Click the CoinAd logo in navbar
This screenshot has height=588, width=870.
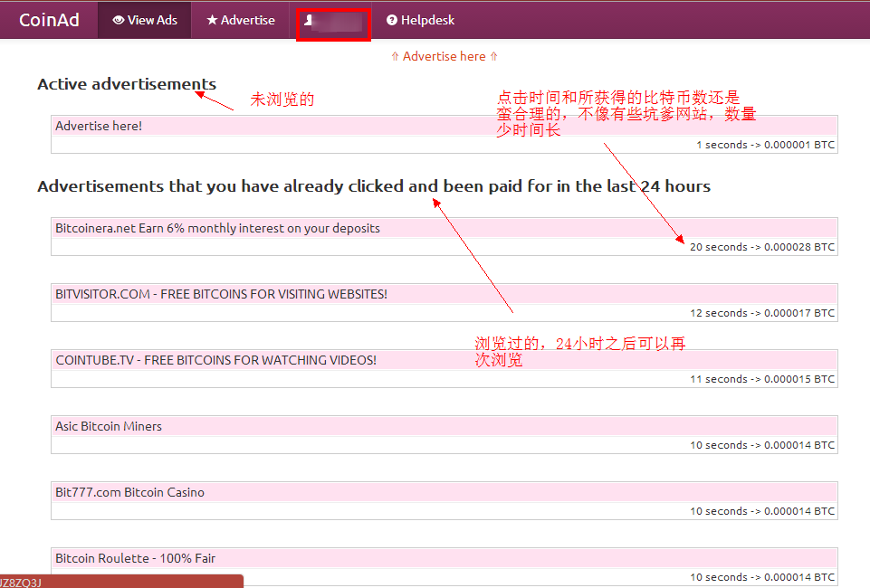(x=48, y=20)
